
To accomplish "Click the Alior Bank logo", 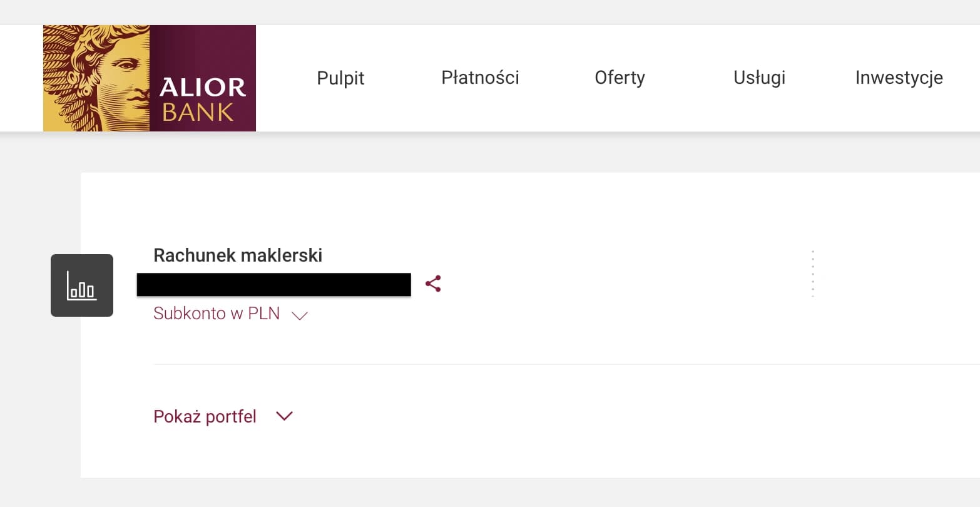I will (x=149, y=78).
